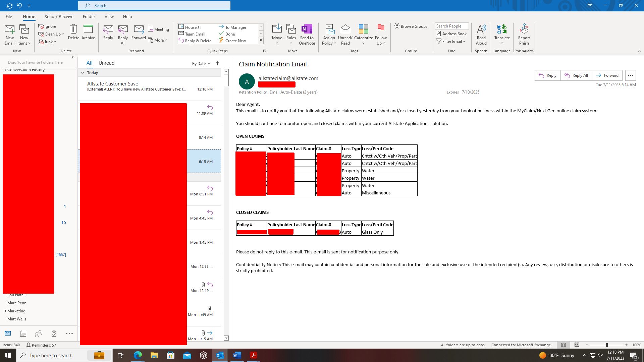The image size is (644, 362).
Task: Expand the Marketing folder
Action: (5, 311)
